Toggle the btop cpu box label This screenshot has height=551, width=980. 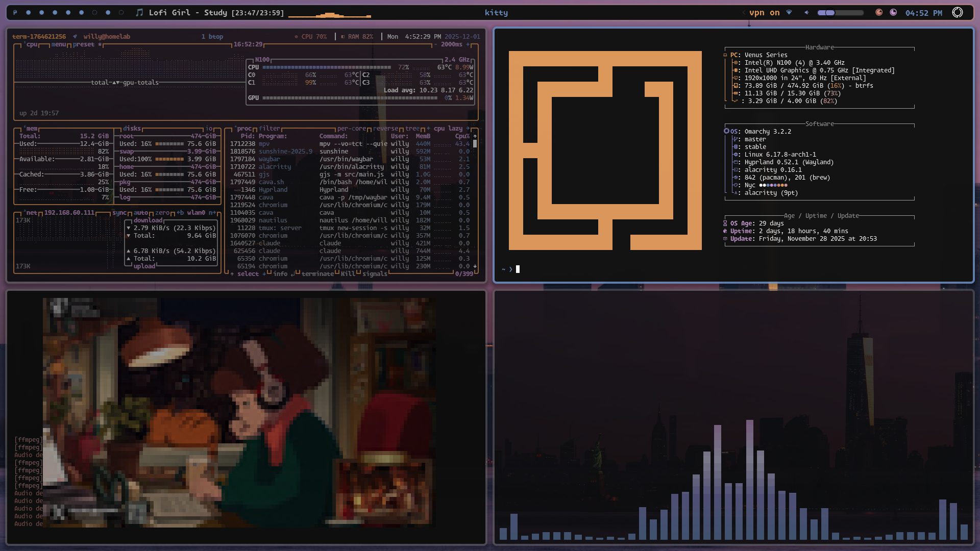pos(32,44)
